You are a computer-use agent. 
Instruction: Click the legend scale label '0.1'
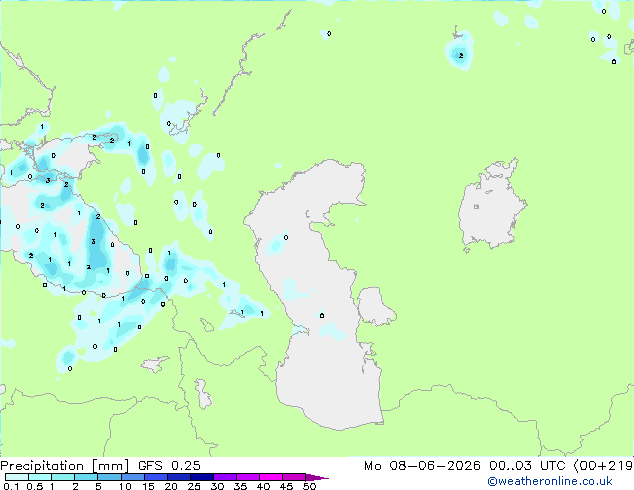click(x=11, y=486)
